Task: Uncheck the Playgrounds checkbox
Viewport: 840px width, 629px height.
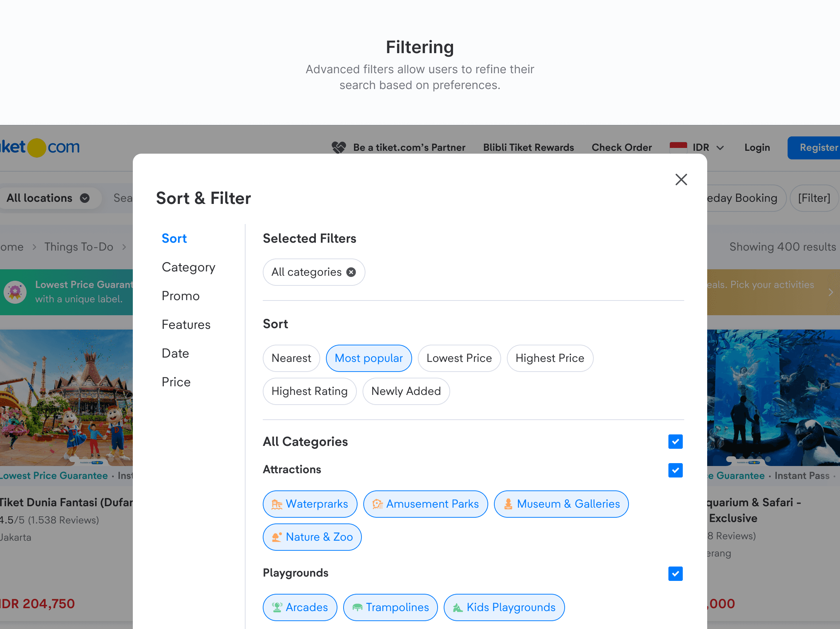Action: [x=675, y=574]
